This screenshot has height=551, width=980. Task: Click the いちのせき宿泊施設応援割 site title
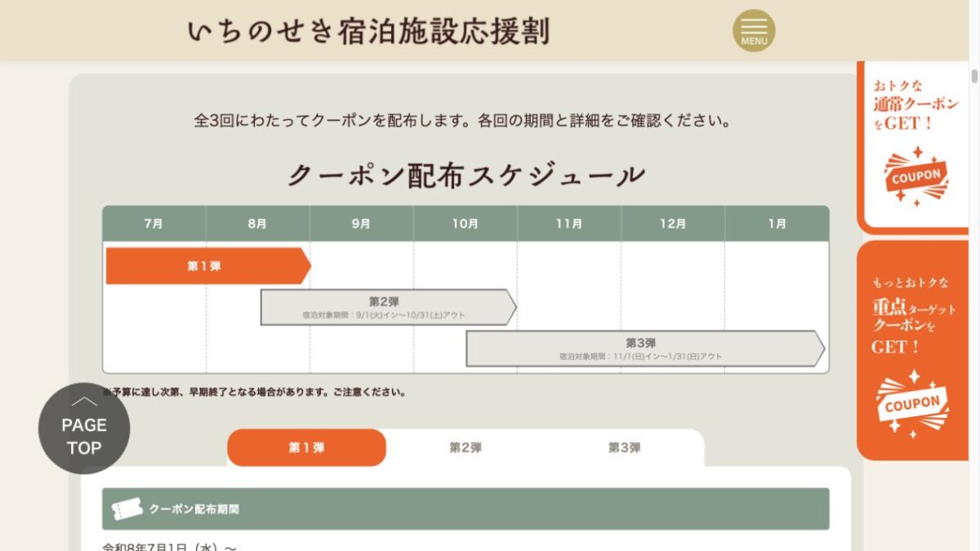tap(368, 31)
